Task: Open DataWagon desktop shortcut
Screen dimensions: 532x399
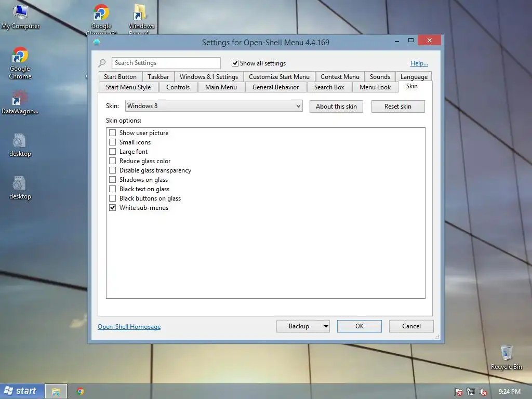Action: click(20, 102)
